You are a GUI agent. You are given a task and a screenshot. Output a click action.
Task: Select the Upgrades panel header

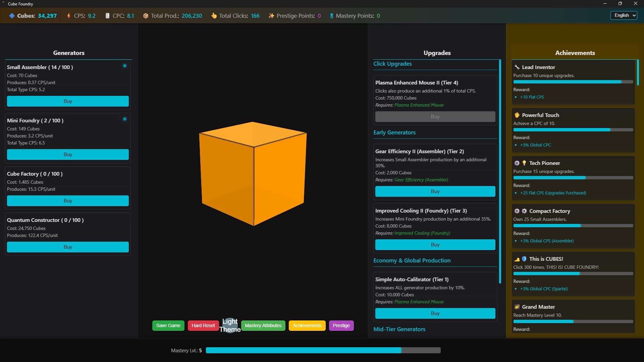pyautogui.click(x=437, y=53)
